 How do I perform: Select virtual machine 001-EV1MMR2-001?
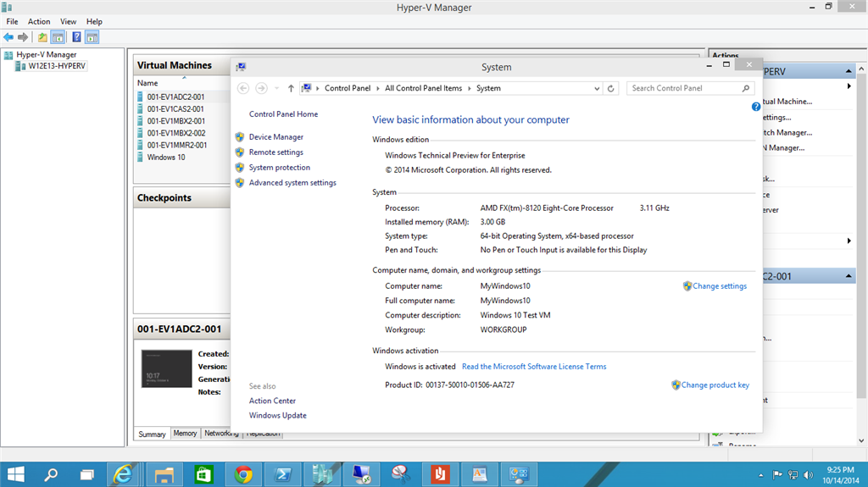coord(176,146)
